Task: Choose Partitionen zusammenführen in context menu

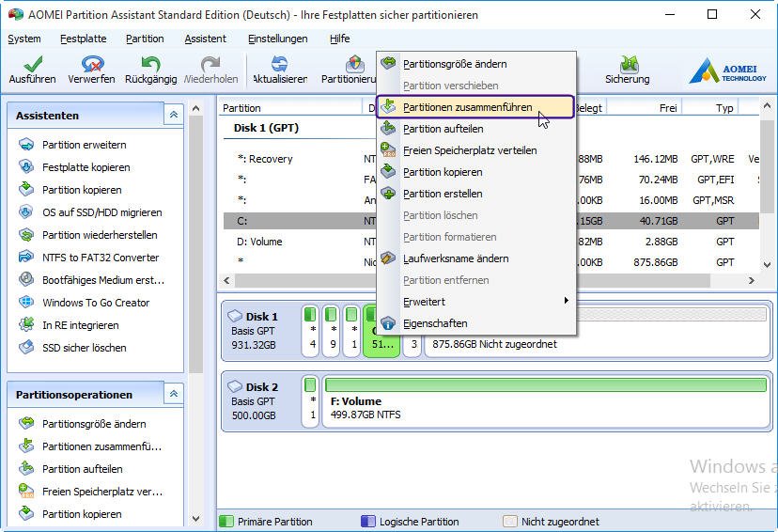Action: [475, 107]
